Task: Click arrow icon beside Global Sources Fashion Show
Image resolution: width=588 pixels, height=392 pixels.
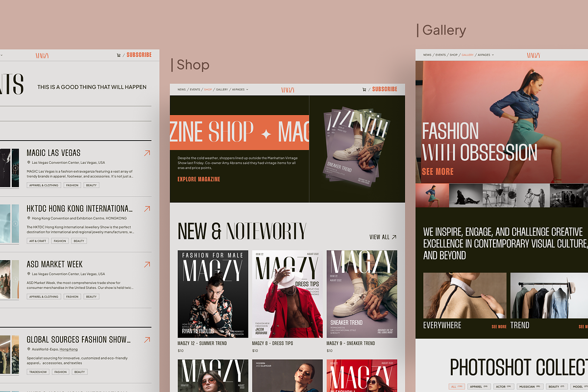Action: pyautogui.click(x=147, y=340)
